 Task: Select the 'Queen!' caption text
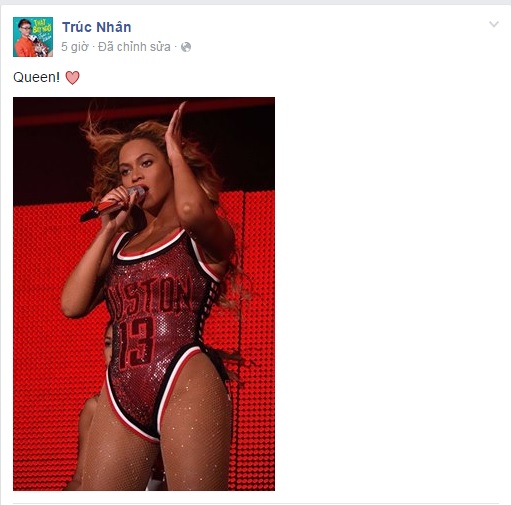[x=36, y=77]
